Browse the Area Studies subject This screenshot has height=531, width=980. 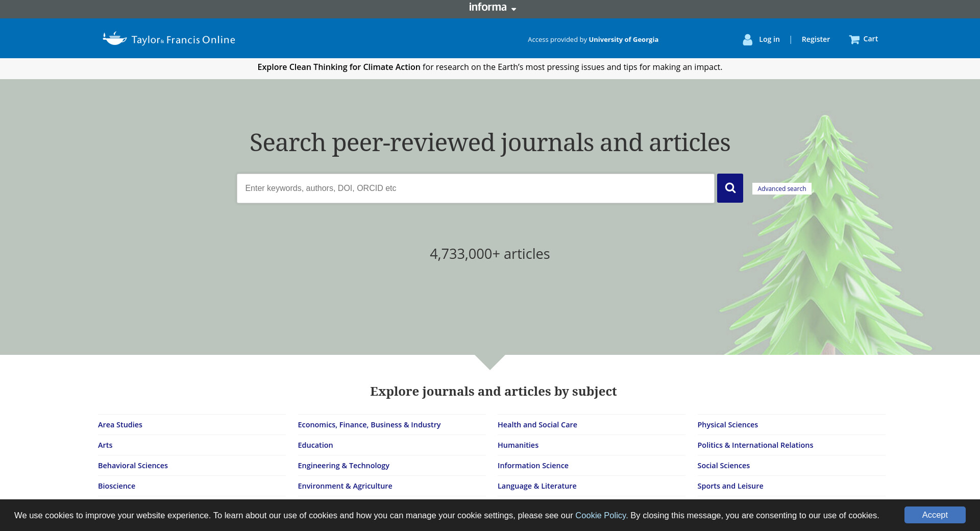(120, 425)
